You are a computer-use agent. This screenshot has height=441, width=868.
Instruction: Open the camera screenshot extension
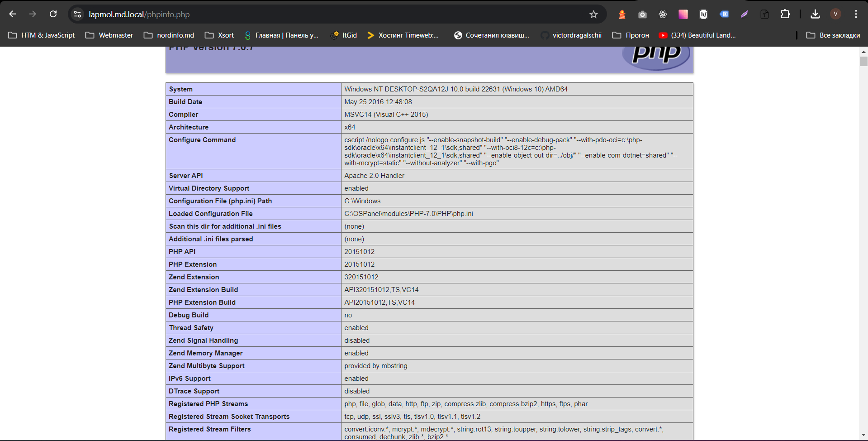[x=642, y=14]
